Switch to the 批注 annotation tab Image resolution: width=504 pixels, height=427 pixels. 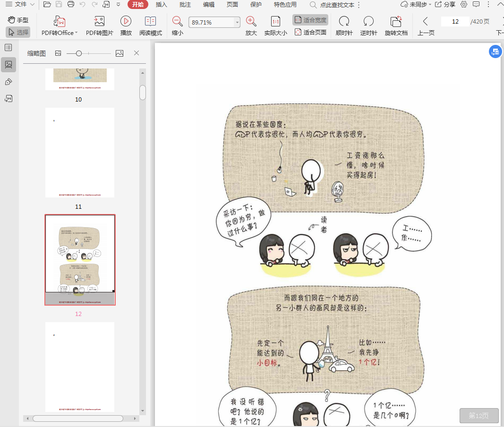185,5
